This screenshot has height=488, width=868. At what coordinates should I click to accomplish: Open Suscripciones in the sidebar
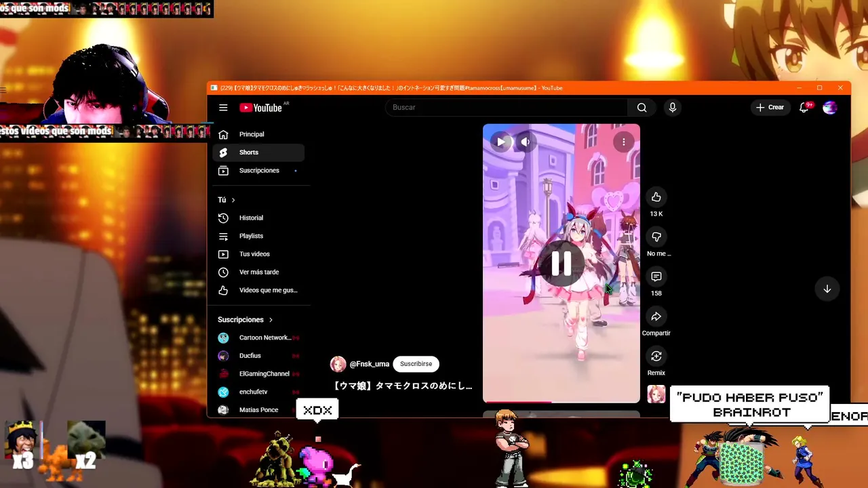pyautogui.click(x=258, y=171)
